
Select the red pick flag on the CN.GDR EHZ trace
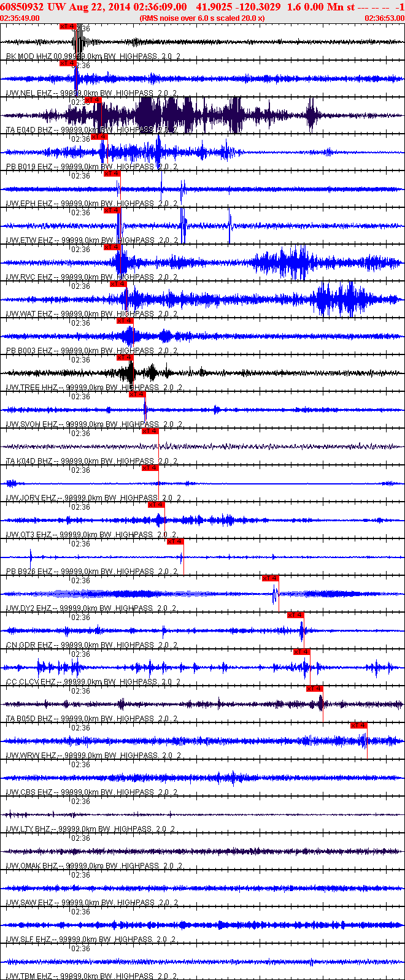pyautogui.click(x=296, y=615)
